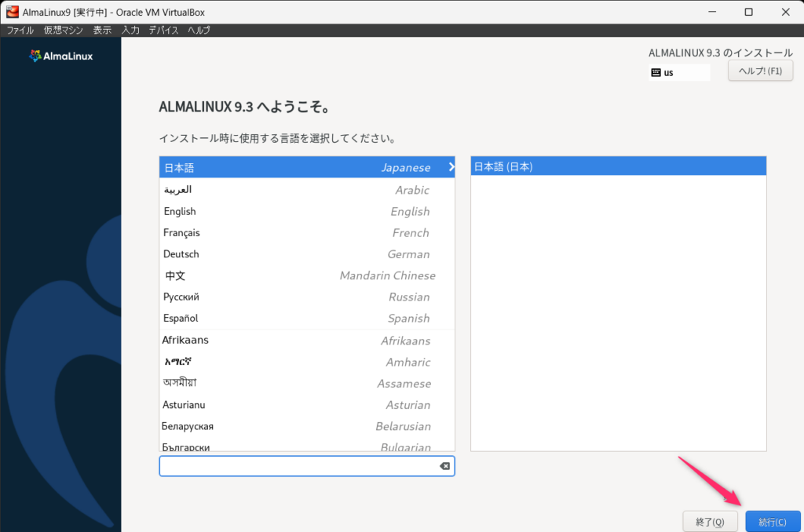Click the 続行(C) continue button
The image size is (804, 532).
tap(773, 522)
